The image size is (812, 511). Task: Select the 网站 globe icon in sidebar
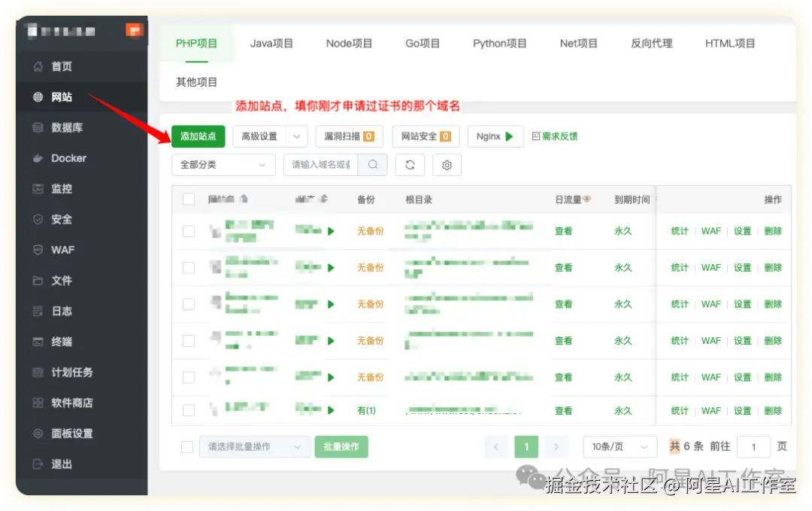(38, 97)
